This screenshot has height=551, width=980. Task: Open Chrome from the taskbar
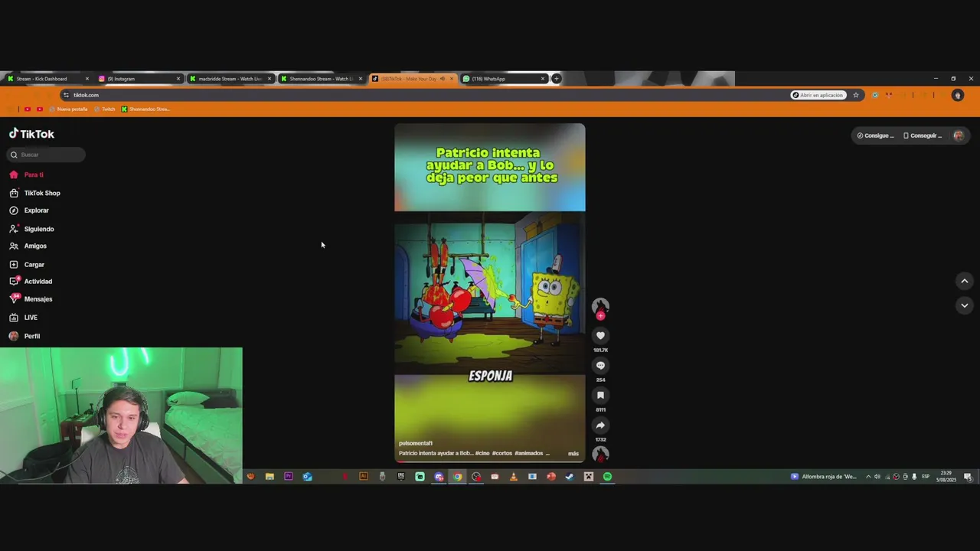click(457, 477)
